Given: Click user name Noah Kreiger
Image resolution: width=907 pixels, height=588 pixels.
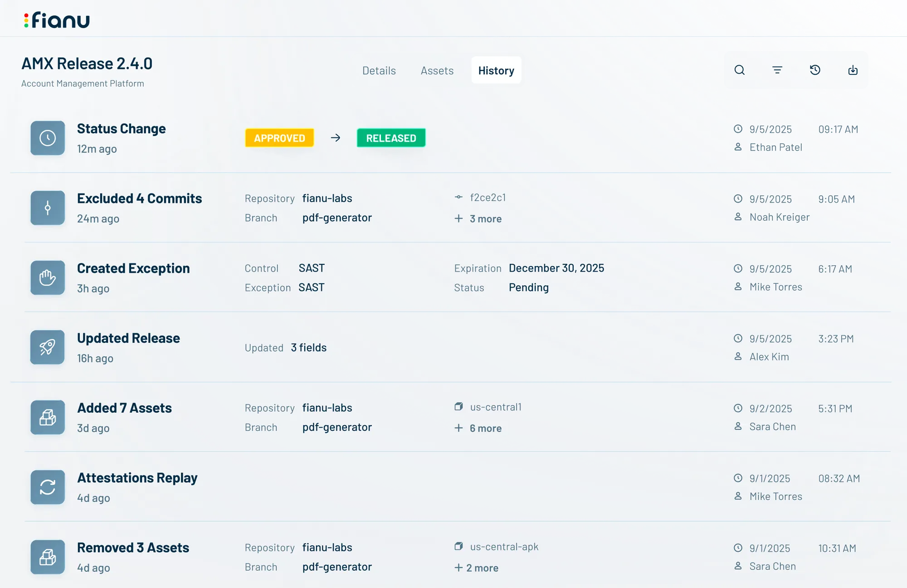Looking at the screenshot, I should (x=779, y=217).
